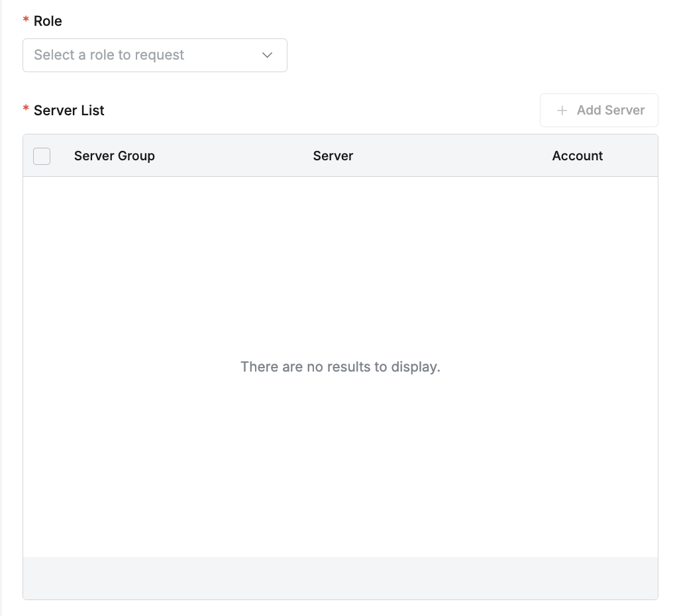Click header space between Server Group and Server
The height and width of the screenshot is (616, 673).
click(232, 156)
